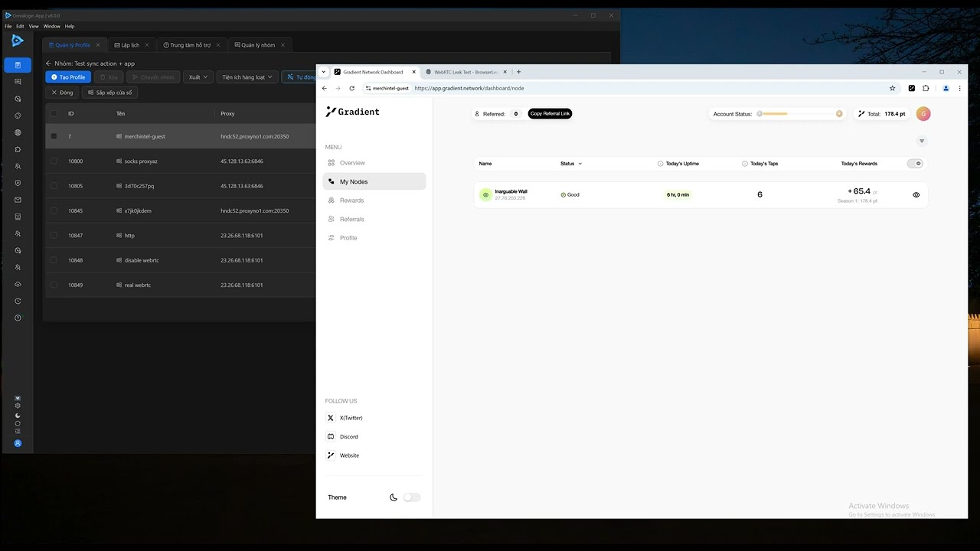This screenshot has width=980, height=551.
Task: Tick the select-all checkbox in profile table header
Action: pos(54,113)
